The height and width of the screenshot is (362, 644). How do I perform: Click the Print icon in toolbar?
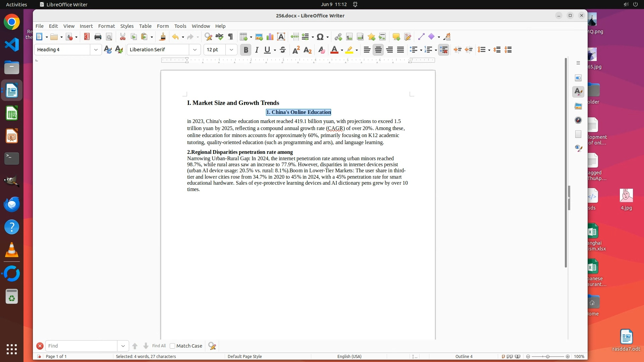click(98, 37)
